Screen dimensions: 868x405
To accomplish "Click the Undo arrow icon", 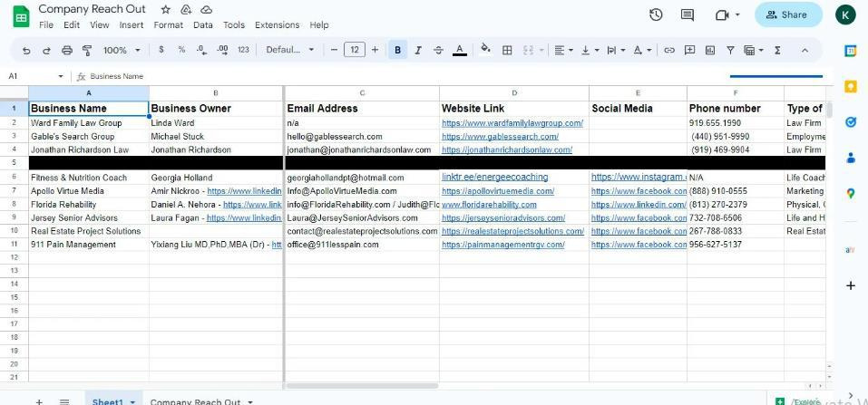I will tap(26, 51).
